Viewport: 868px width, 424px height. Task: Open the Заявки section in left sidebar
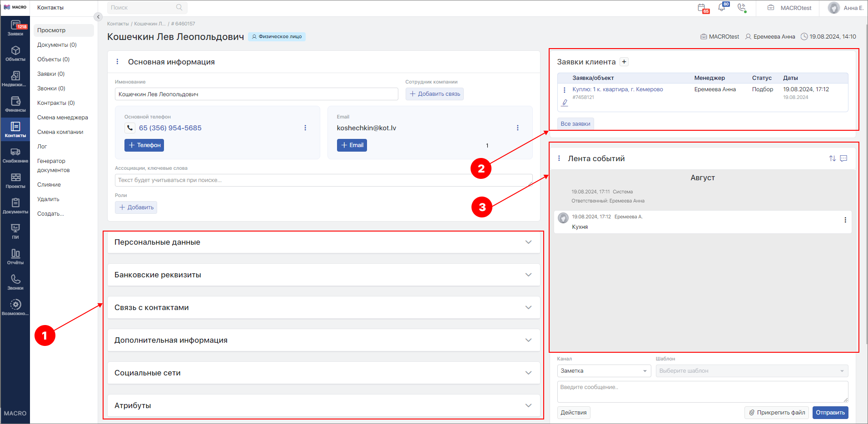point(15,28)
